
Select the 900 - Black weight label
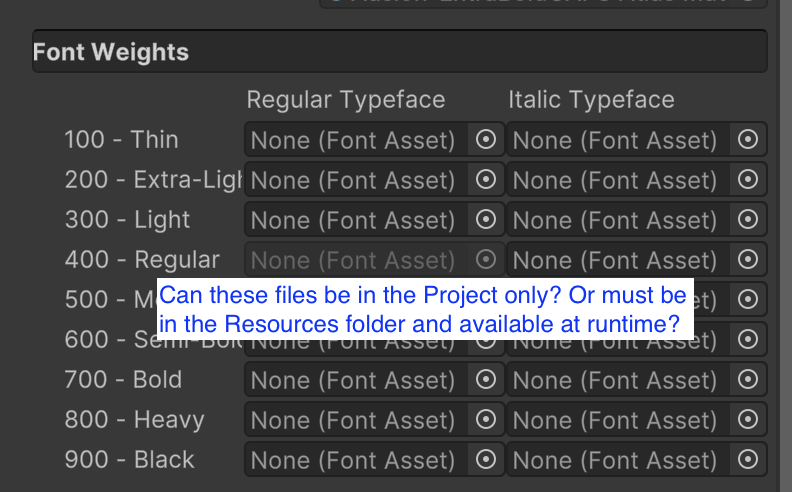[129, 460]
